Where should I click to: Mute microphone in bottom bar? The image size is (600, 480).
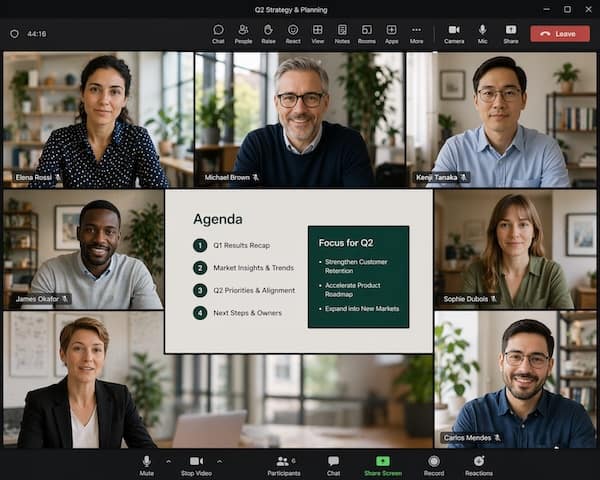(x=147, y=465)
